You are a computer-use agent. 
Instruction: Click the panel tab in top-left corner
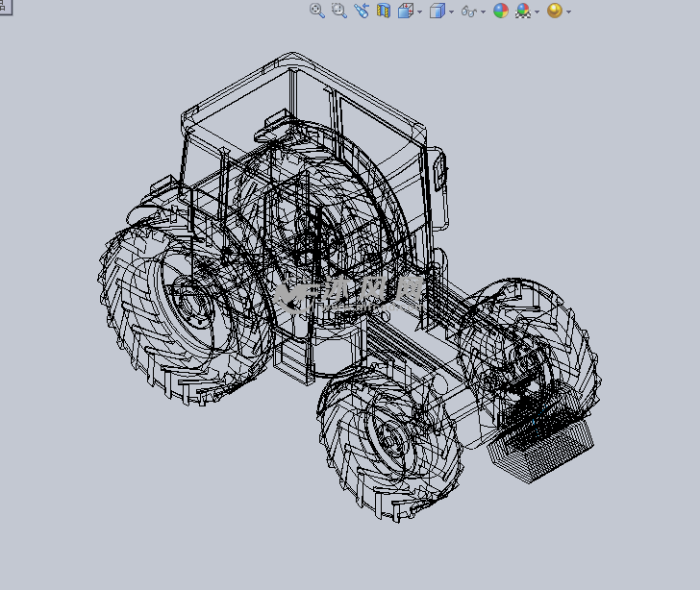coord(3,4)
